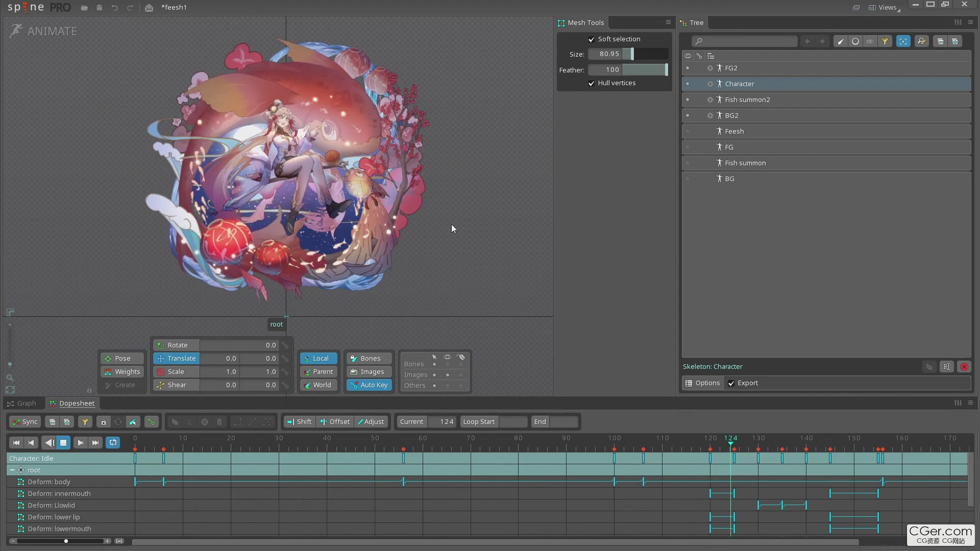
Task: Click Weights tool button
Action: (x=122, y=372)
